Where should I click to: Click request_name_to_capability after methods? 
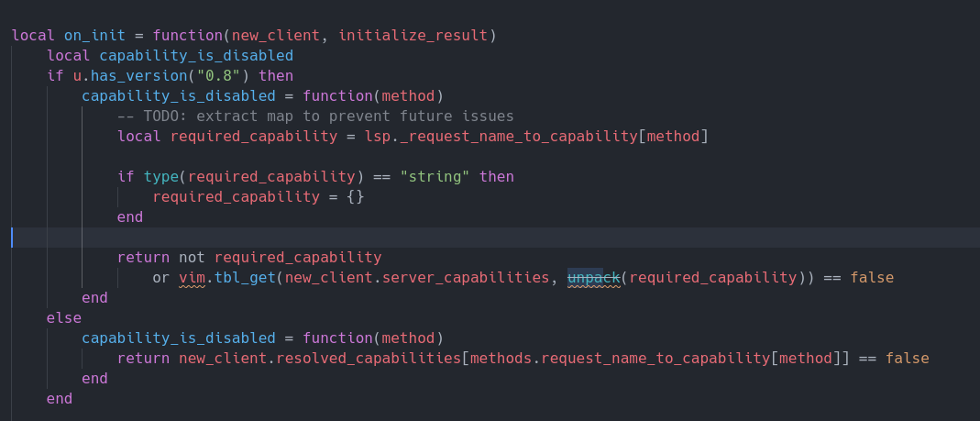pyautogui.click(x=655, y=358)
